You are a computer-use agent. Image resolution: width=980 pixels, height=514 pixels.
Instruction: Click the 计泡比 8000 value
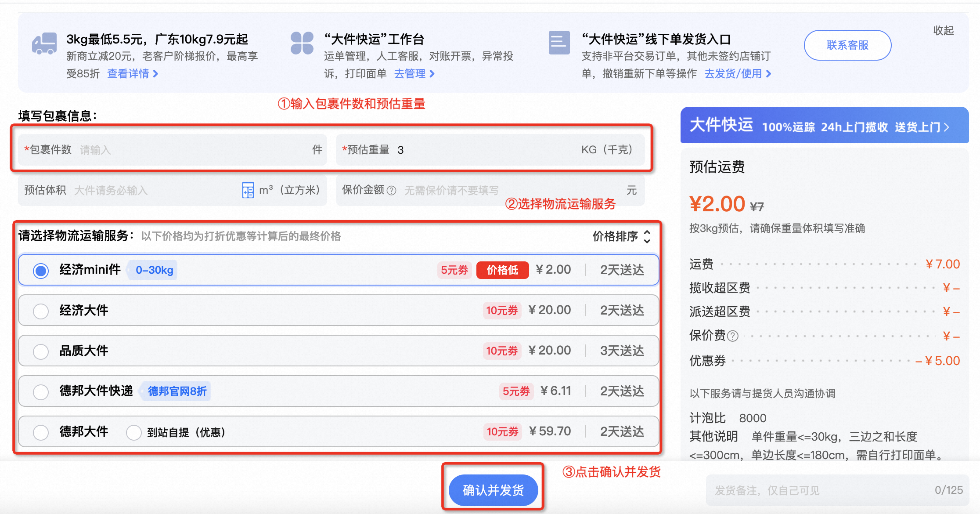click(x=753, y=418)
